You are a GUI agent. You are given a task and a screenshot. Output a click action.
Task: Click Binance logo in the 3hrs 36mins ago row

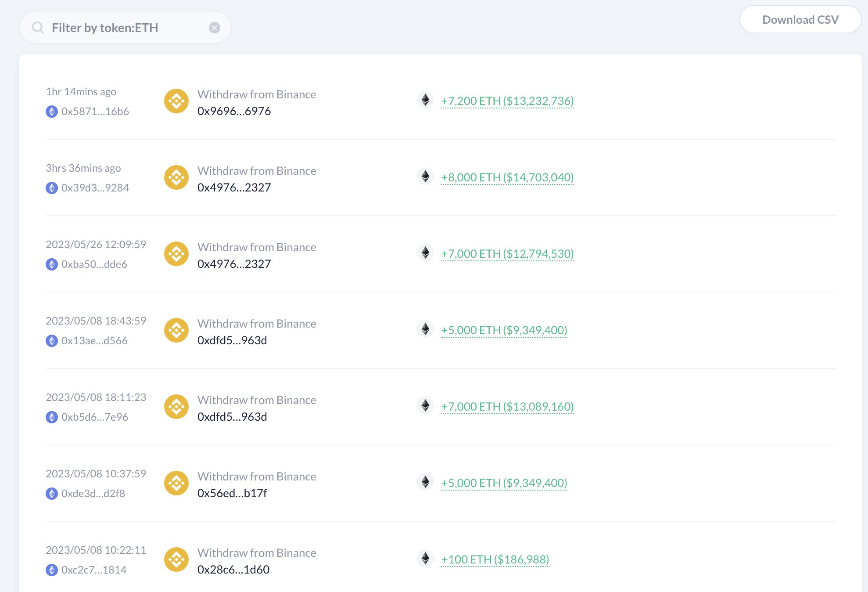[x=176, y=177]
